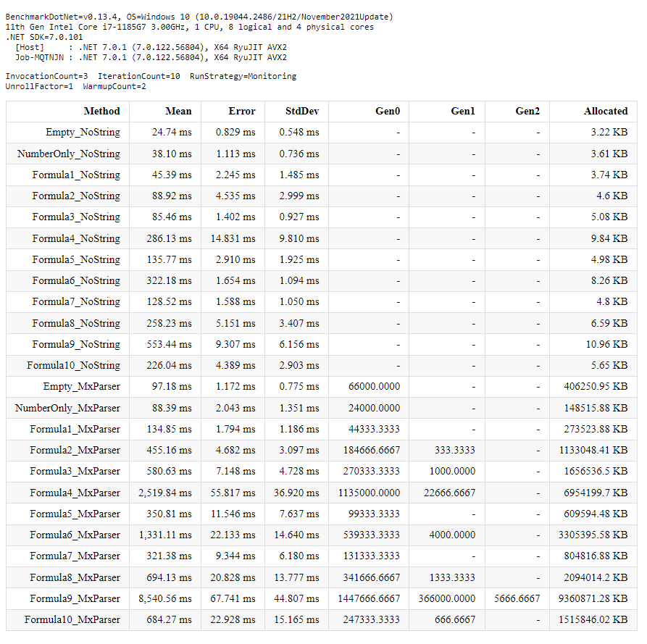Click the 66000.0000 Gen0 value
The width and height of the screenshot is (647, 644).
click(375, 387)
